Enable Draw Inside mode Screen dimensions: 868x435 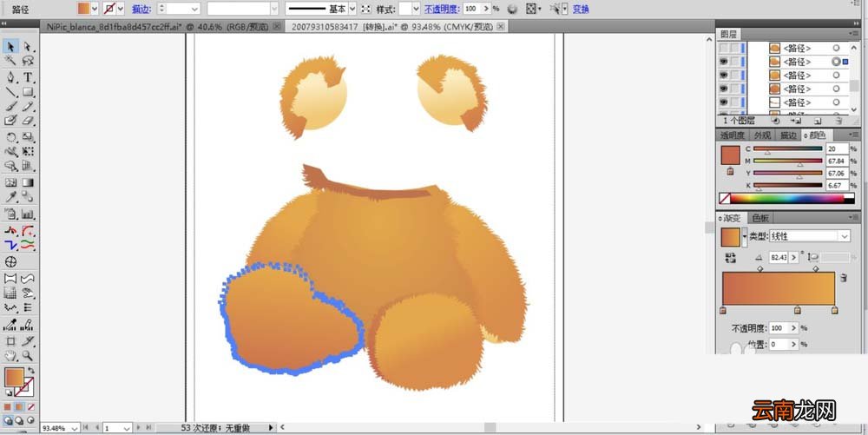pos(30,420)
